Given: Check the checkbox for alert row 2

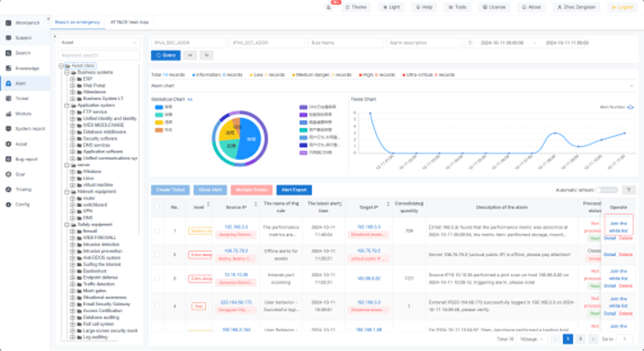Looking at the screenshot, I should coord(157,254).
